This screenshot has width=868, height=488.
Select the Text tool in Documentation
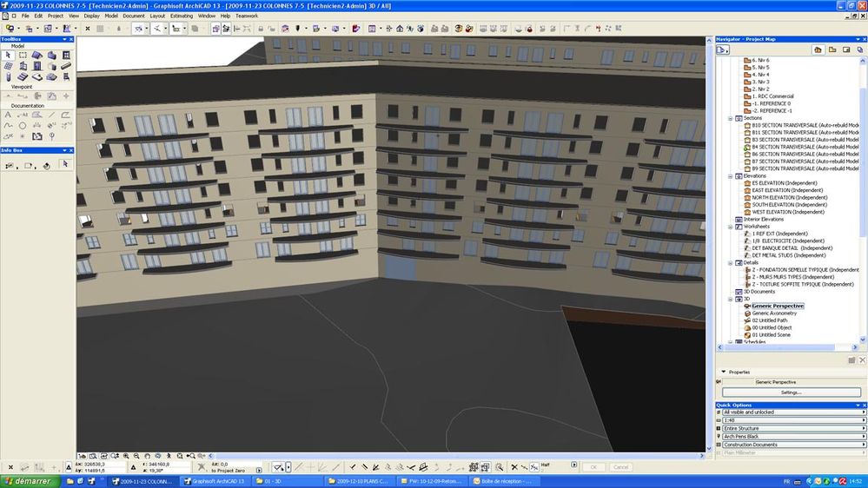point(9,115)
